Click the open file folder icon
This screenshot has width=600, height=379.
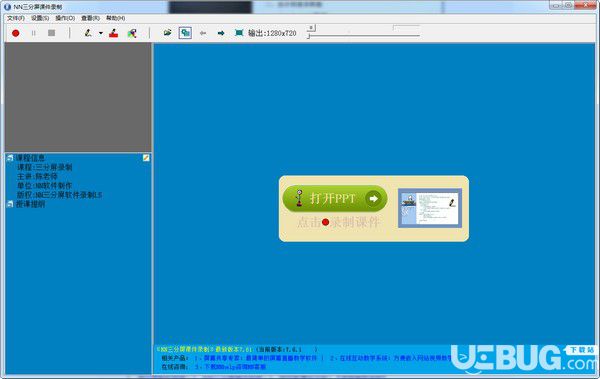[x=167, y=33]
